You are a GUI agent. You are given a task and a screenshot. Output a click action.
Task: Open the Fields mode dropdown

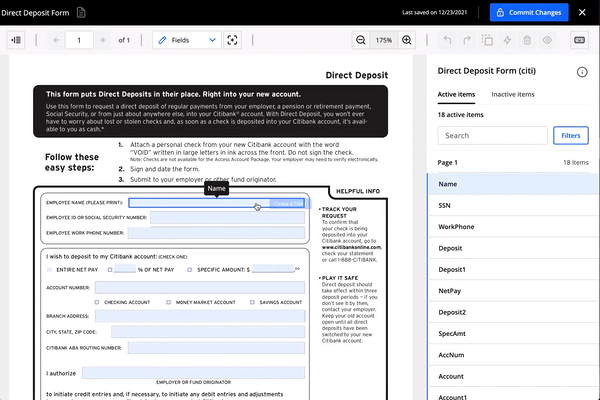tap(187, 40)
